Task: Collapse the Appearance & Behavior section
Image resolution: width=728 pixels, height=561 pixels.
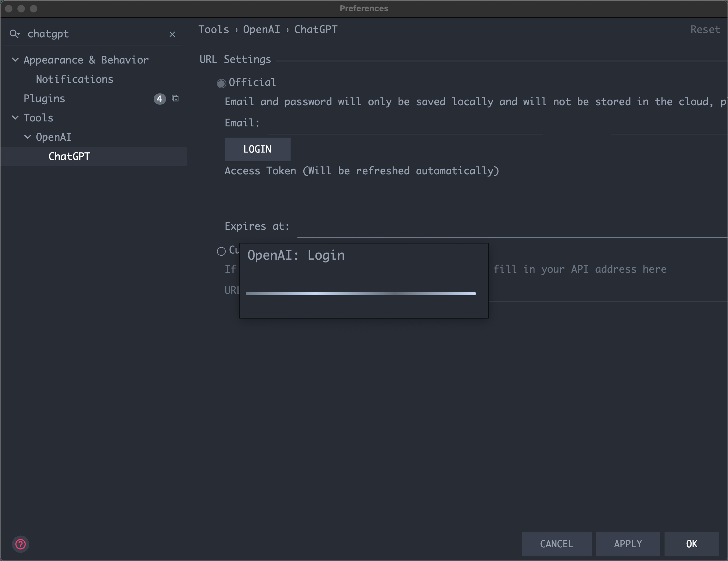Action: pos(15,60)
